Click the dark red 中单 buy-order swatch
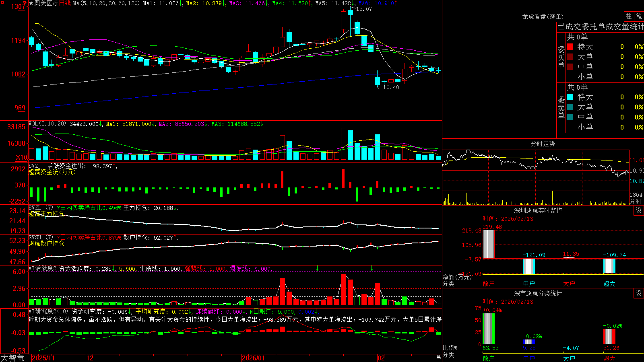 pyautogui.click(x=570, y=67)
